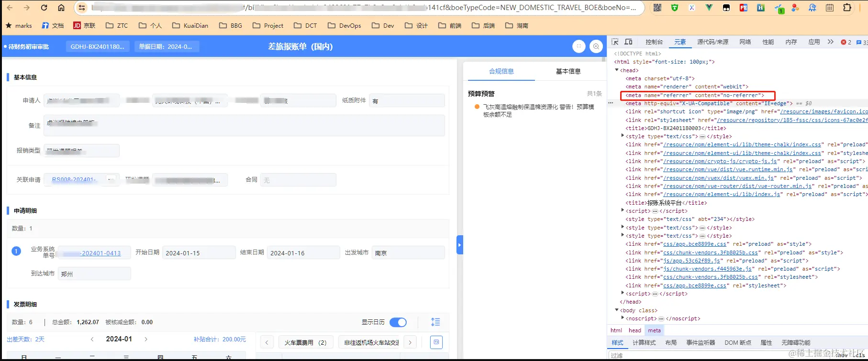This screenshot has width=868, height=361.
Task: Click the 到达城市 郑州 field
Action: (x=94, y=274)
